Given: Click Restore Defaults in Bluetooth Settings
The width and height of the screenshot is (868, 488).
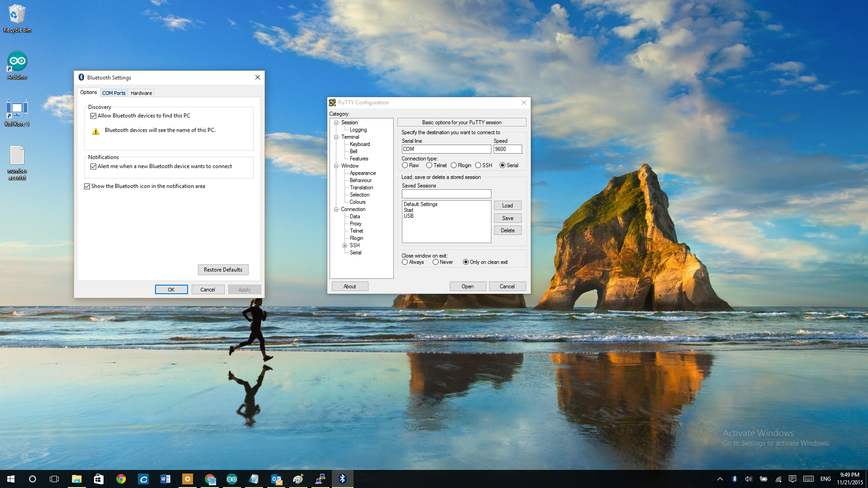Looking at the screenshot, I should click(223, 270).
